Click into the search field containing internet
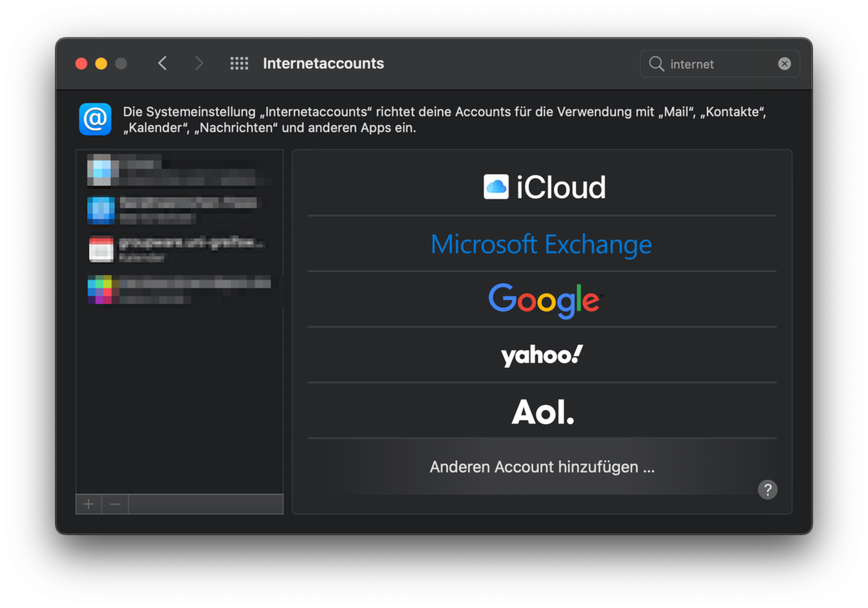This screenshot has height=608, width=868. tap(720, 64)
